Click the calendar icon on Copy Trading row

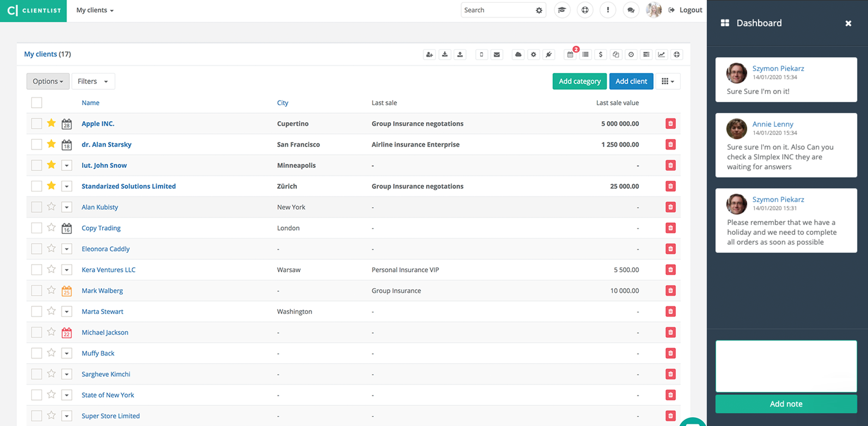click(x=67, y=228)
